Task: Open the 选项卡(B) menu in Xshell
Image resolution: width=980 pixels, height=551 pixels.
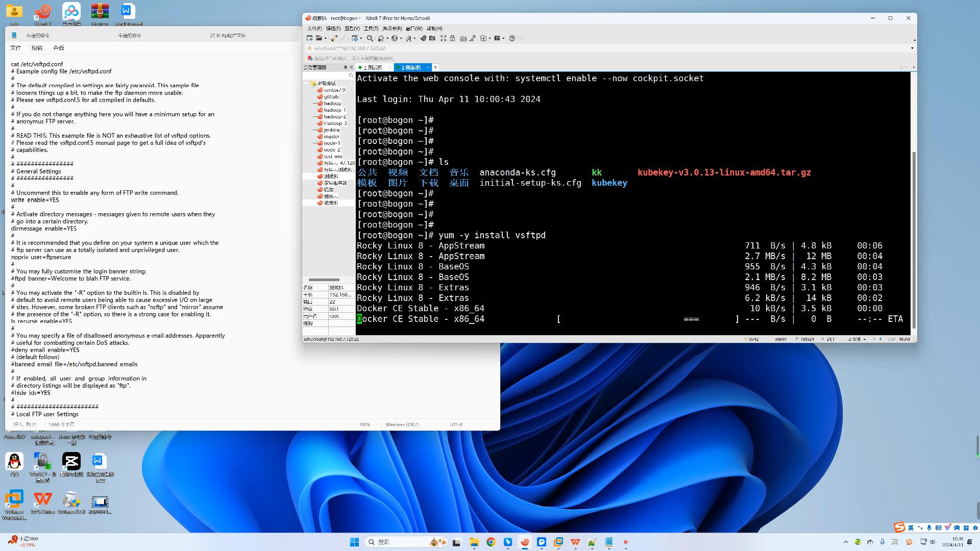Action: coord(392,29)
